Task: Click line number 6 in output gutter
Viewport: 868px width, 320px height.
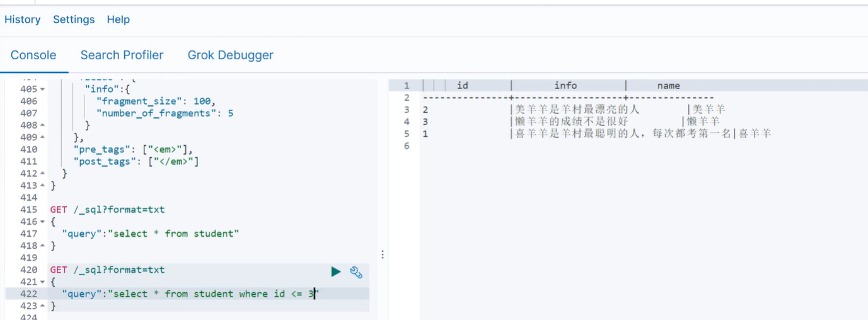Action: pyautogui.click(x=407, y=145)
